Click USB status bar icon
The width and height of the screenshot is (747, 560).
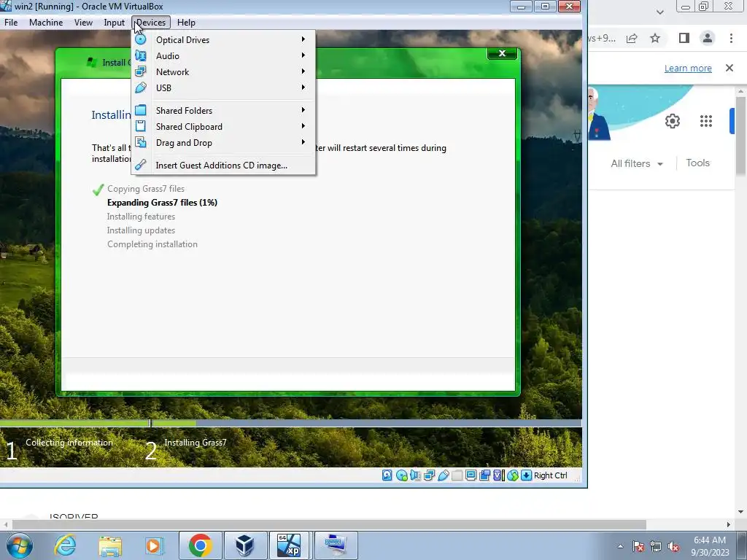443,475
